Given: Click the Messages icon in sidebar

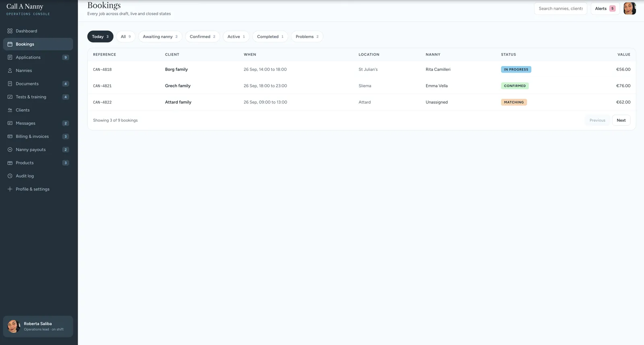Looking at the screenshot, I should click(x=10, y=123).
